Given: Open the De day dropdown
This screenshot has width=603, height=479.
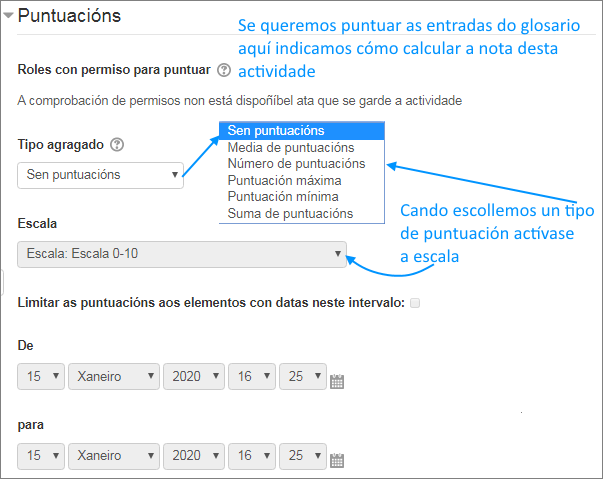Looking at the screenshot, I should pyautogui.click(x=41, y=376).
